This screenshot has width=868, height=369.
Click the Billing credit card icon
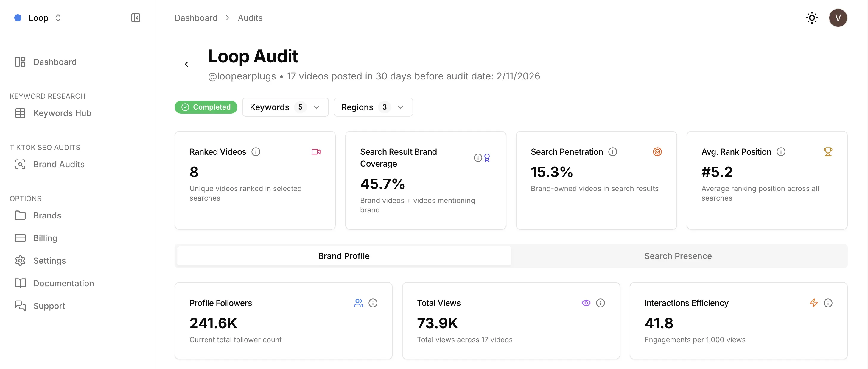pyautogui.click(x=20, y=238)
